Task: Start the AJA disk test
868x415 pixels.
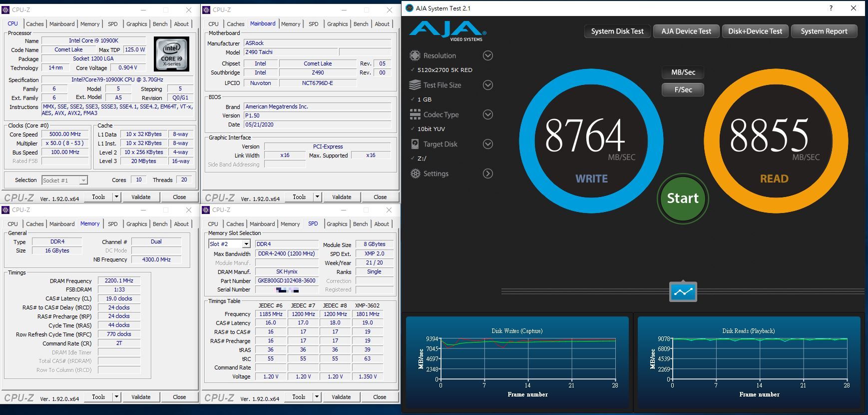Action: [x=683, y=198]
